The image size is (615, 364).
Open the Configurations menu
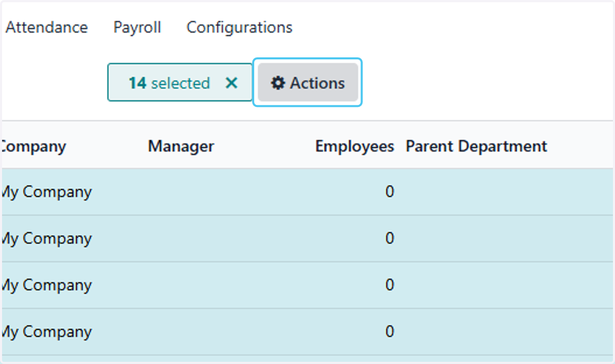[x=239, y=27]
